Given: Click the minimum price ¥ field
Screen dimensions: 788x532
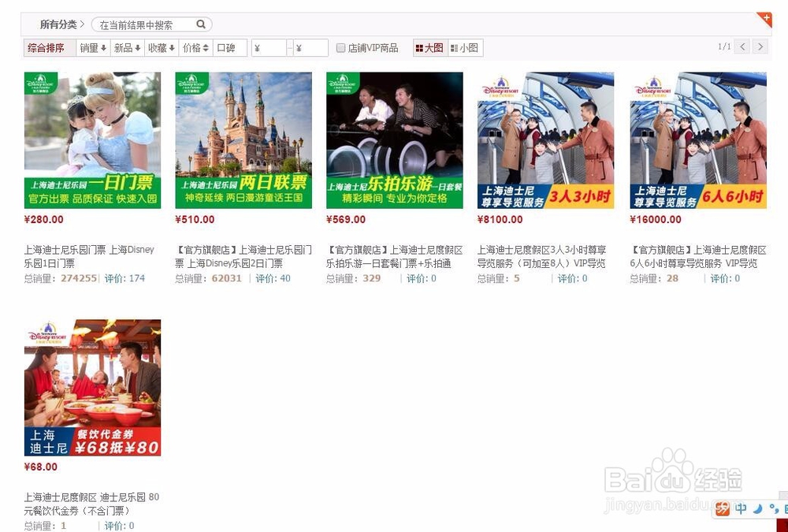Looking at the screenshot, I should (269, 48).
